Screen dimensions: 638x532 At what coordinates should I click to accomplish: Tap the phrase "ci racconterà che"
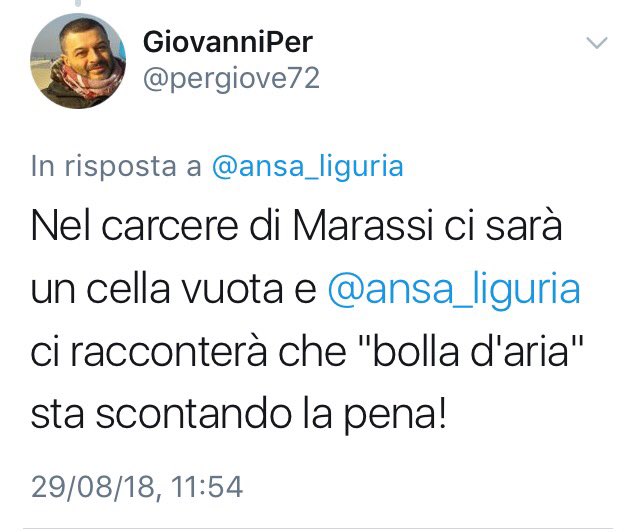pyautogui.click(x=188, y=352)
